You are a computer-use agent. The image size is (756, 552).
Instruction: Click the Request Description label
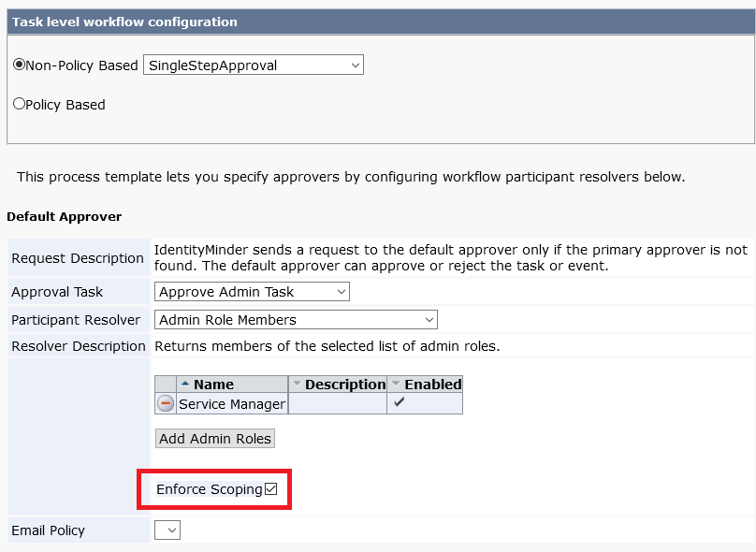pos(78,258)
